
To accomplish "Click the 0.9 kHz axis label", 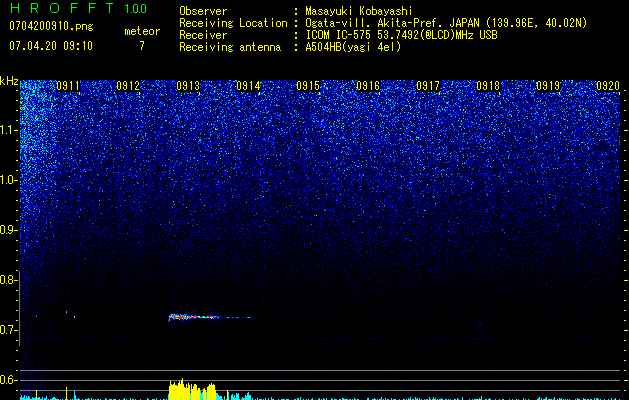I will coord(8,230).
